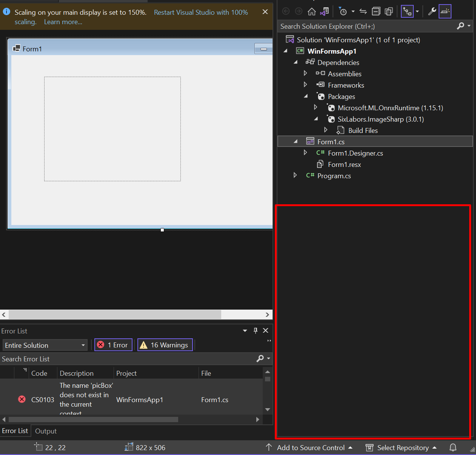Click the Restart Visual Studio with 100% scaling link
The height and width of the screenshot is (455, 476).
(x=200, y=12)
